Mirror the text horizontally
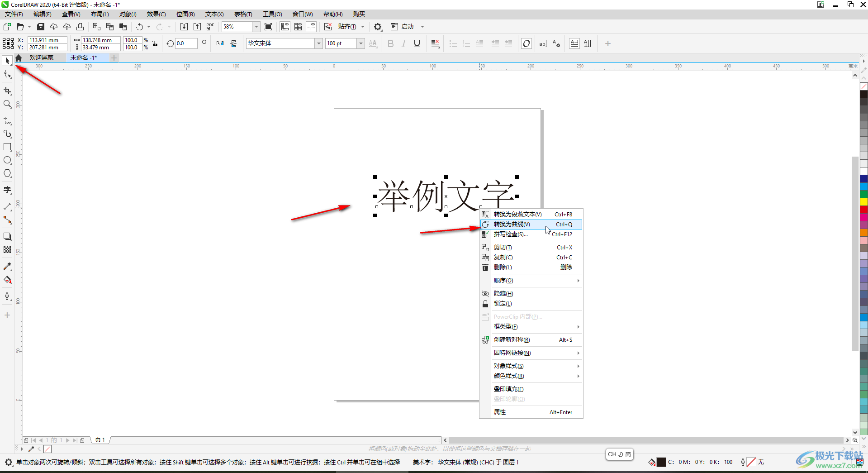Viewport: 868px width, 473px height. coord(220,43)
